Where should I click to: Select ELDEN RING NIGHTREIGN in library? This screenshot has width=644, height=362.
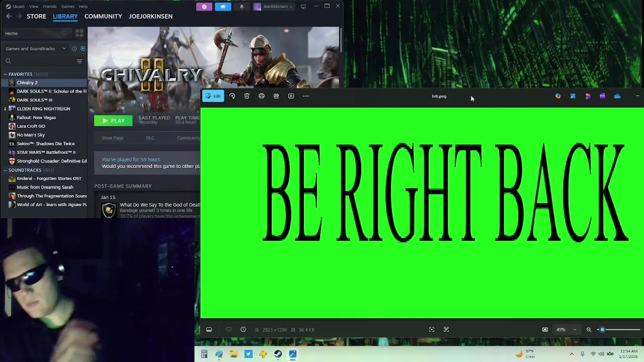(x=43, y=109)
